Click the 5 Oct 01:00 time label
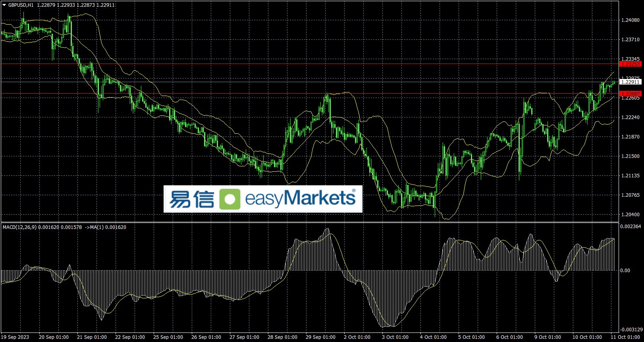Viewport: 644px width, 342px height. coord(471,337)
